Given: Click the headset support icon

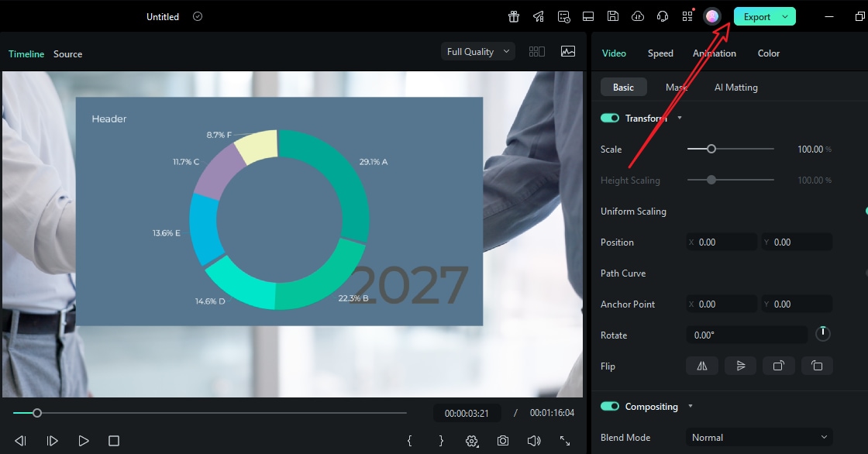Looking at the screenshot, I should (662, 15).
